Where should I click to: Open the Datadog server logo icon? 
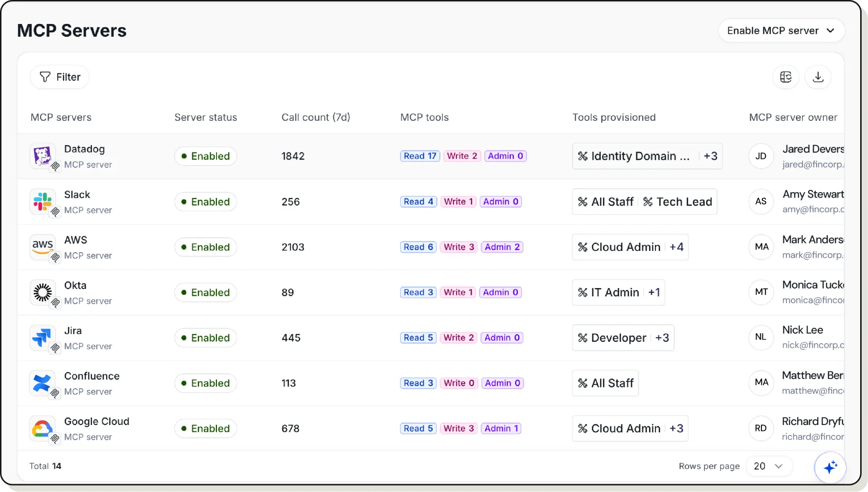(x=43, y=156)
